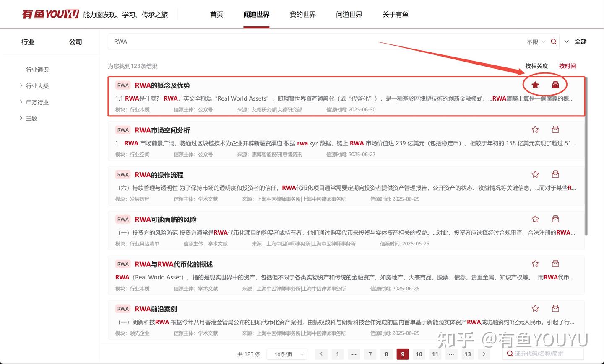This screenshot has height=364, width=604.
Task: Click the mailbox icon beside RWA的操作流程
Action: (x=555, y=174)
